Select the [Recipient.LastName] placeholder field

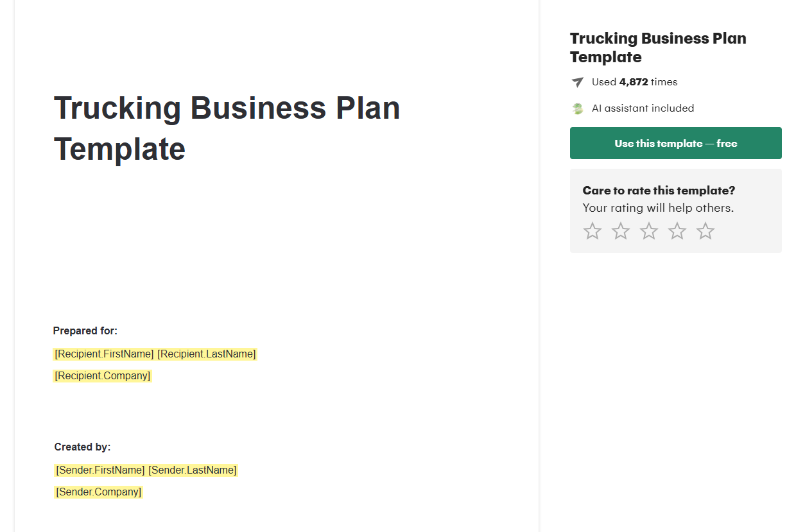(x=207, y=354)
